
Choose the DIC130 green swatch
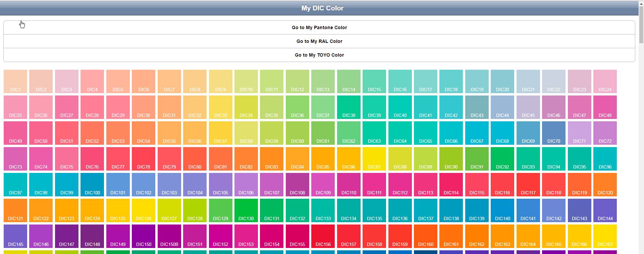(246, 210)
